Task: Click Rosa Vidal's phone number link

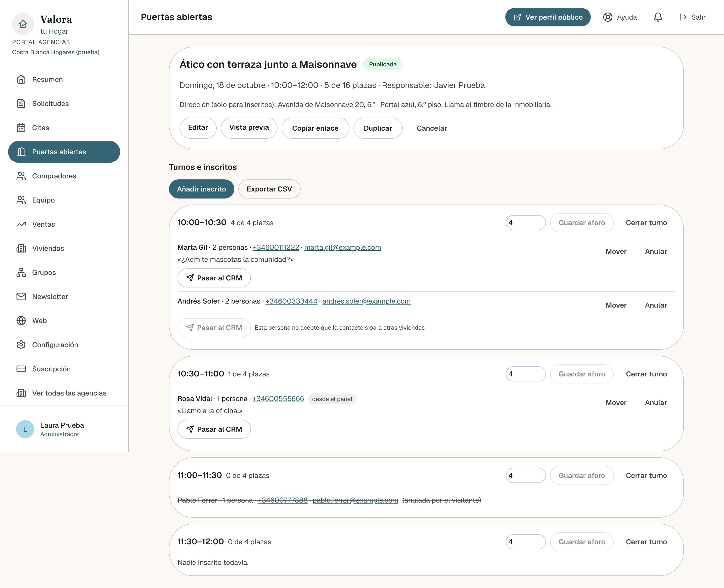Action: coord(278,399)
